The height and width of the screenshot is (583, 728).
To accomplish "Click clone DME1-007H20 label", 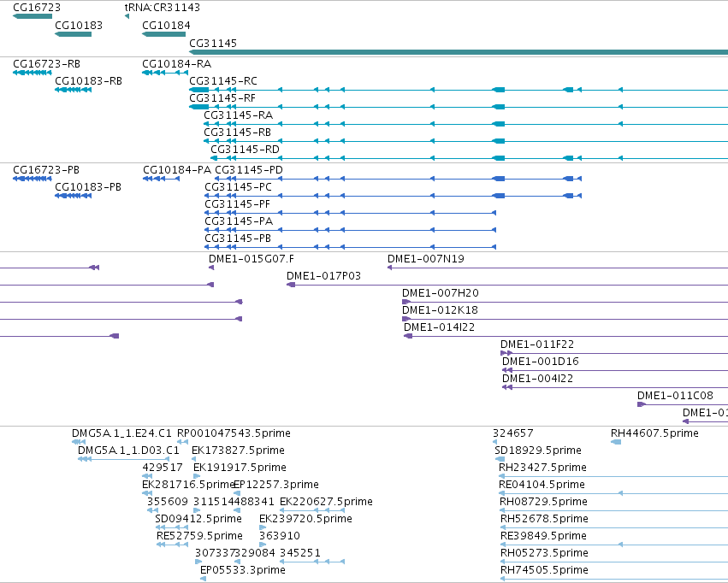I will click(441, 293).
